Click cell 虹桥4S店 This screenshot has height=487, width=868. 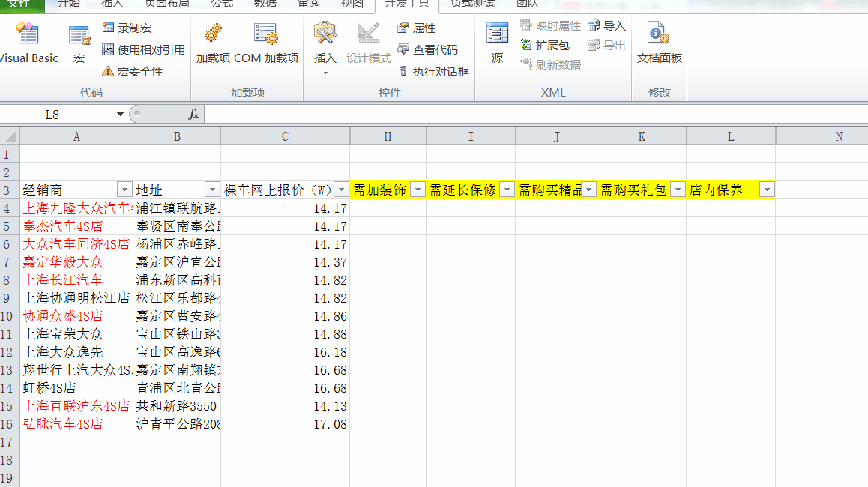(x=76, y=388)
